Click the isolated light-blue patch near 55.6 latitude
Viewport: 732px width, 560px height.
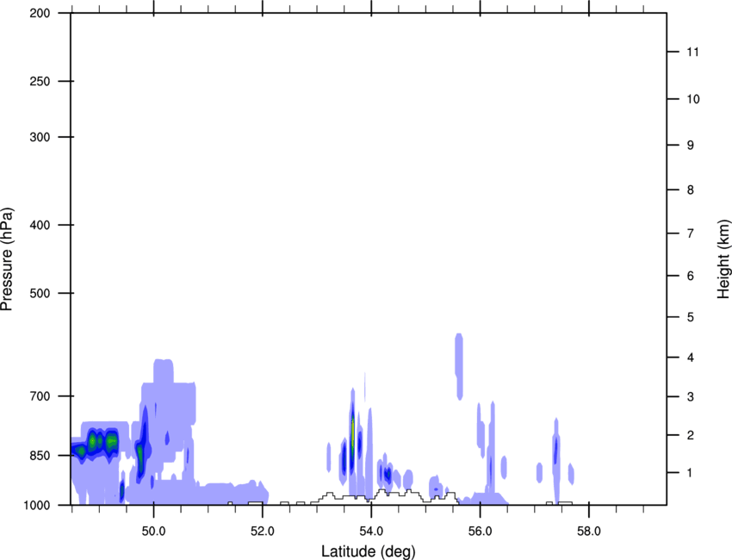459,367
